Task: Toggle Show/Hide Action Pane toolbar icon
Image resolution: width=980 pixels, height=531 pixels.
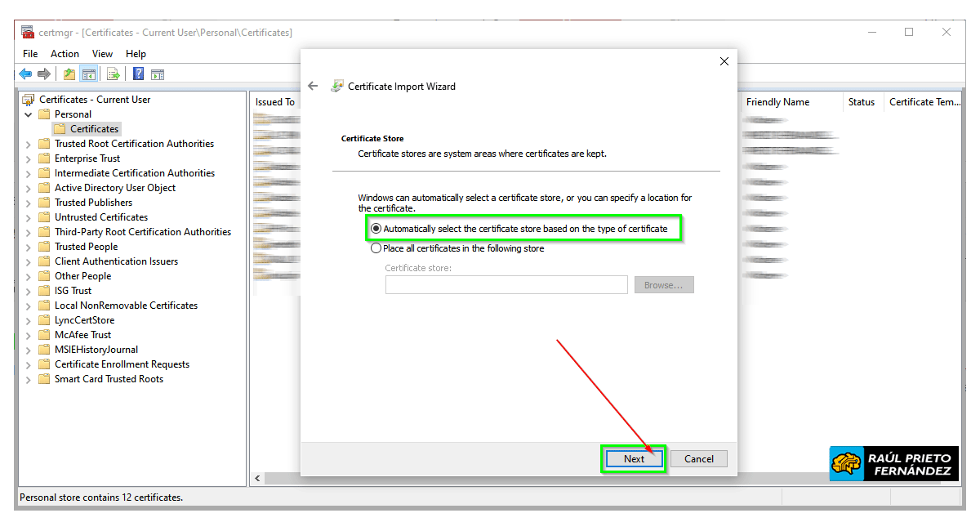Action: pyautogui.click(x=158, y=74)
